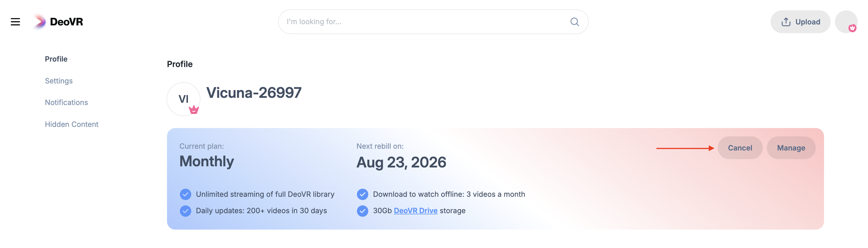
Task: Click the Profile page heading
Action: click(180, 64)
